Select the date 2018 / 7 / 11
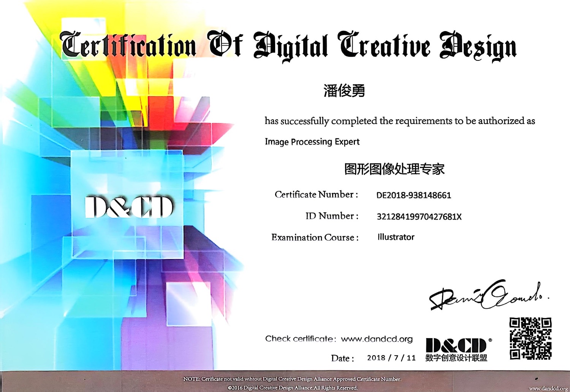 tap(391, 358)
